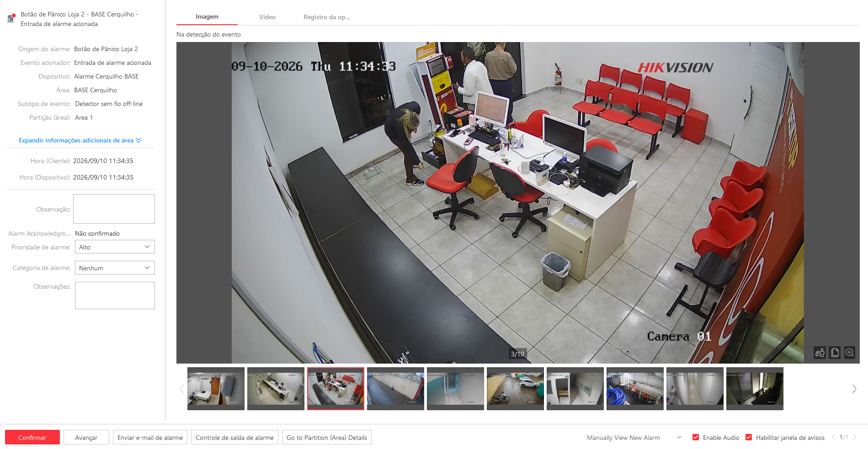Toggle the Enable Audio checkbox
This screenshot has height=449, width=868.
coord(696,437)
